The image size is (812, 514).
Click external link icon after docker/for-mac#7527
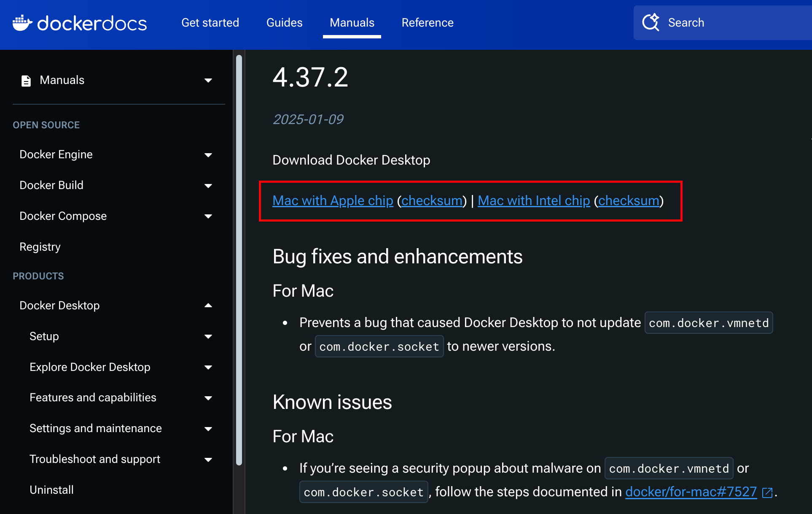click(x=767, y=492)
